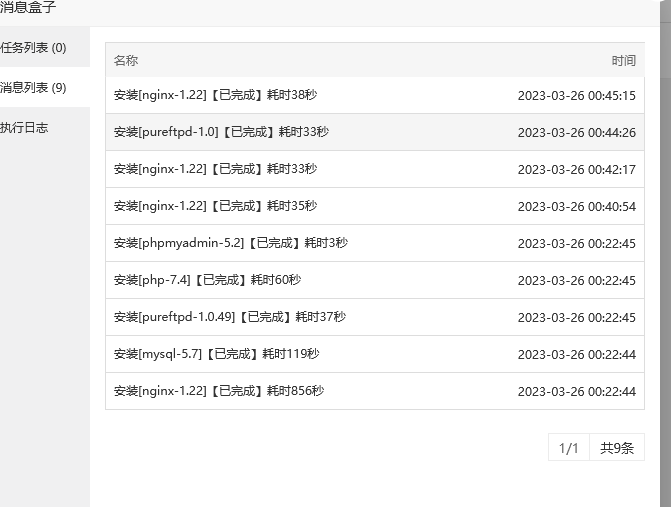Click the 名称 column header
The height and width of the screenshot is (507, 671).
[x=126, y=61]
